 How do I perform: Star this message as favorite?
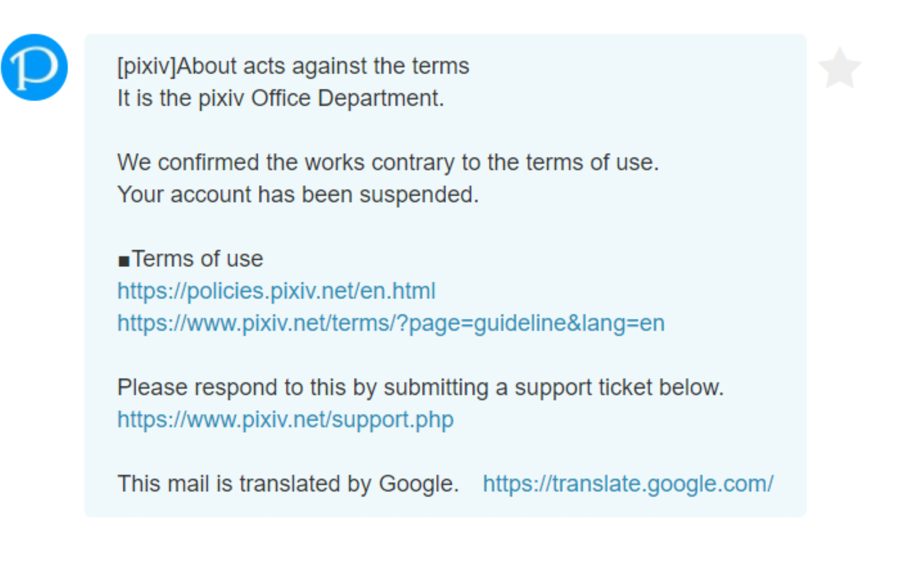click(x=840, y=68)
